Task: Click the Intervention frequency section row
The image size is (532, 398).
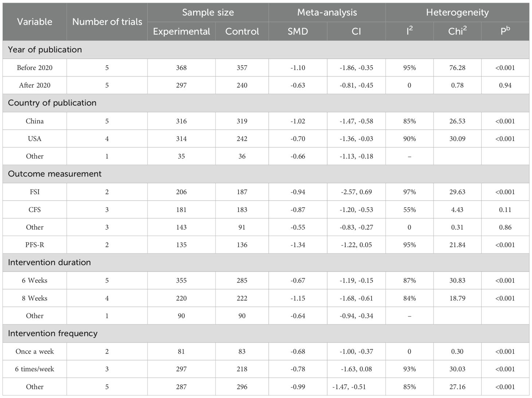Action: 52,333
